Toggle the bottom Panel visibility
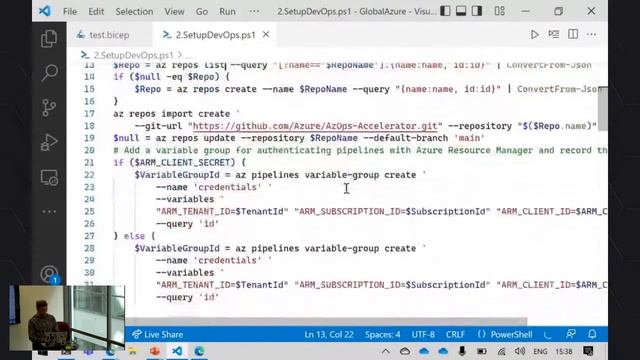Screen dimensions: 640x360 tap(461, 11)
